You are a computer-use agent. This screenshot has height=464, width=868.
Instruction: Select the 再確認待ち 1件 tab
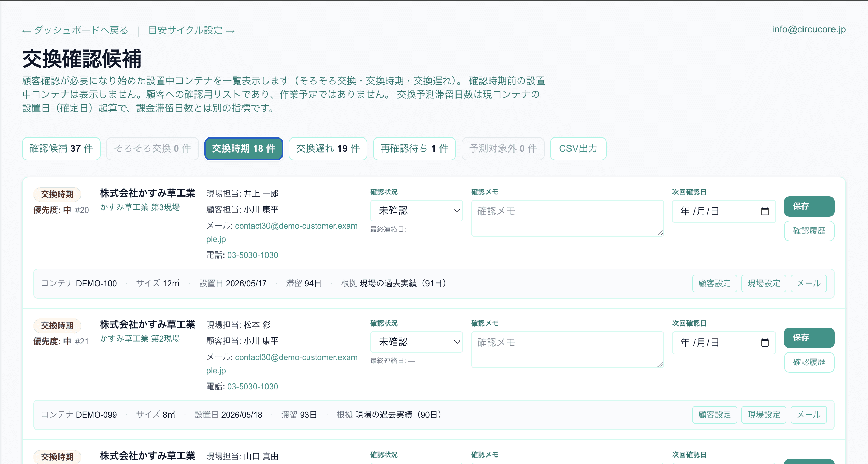[x=414, y=148]
